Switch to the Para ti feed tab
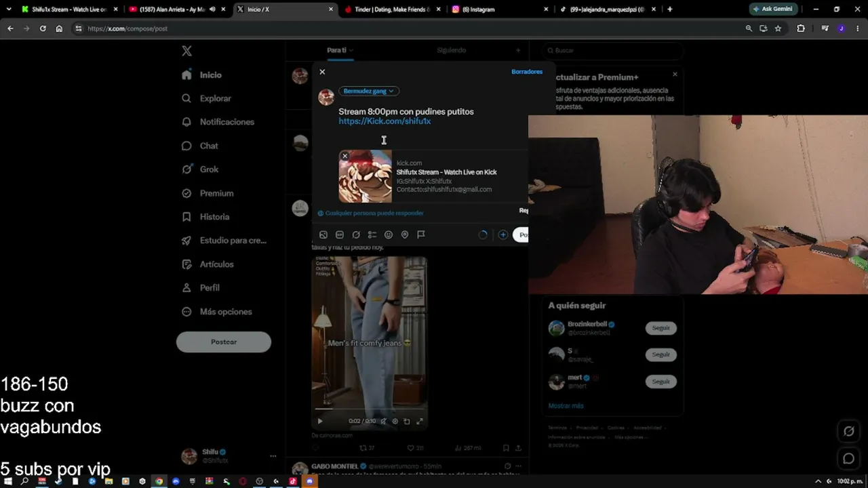This screenshot has height=488, width=868. tap(340, 50)
